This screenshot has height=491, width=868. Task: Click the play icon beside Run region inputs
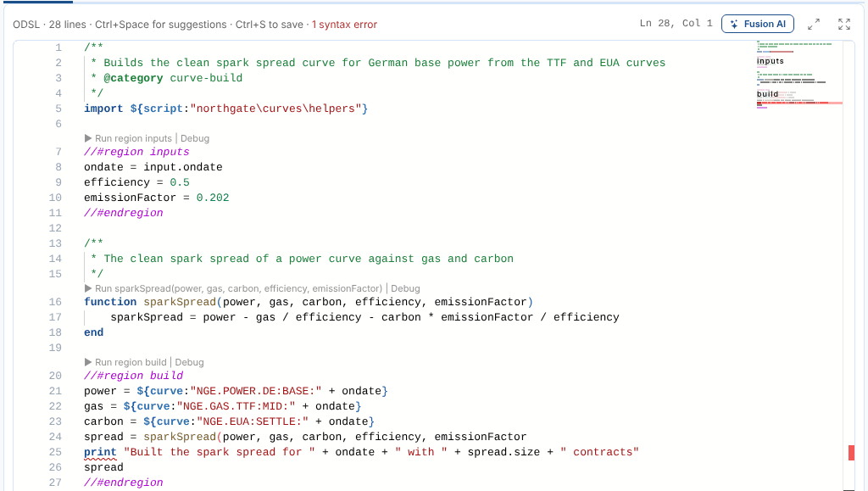coord(88,138)
